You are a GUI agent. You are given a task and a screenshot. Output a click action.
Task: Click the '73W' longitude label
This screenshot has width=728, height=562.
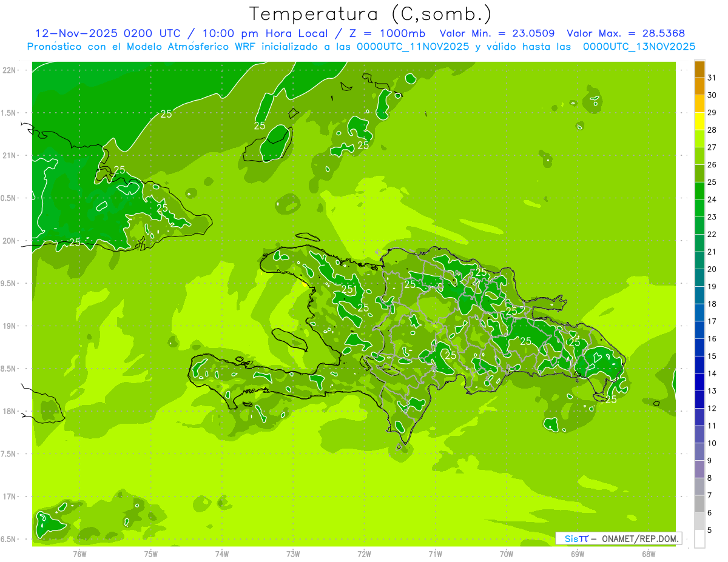coord(293,554)
